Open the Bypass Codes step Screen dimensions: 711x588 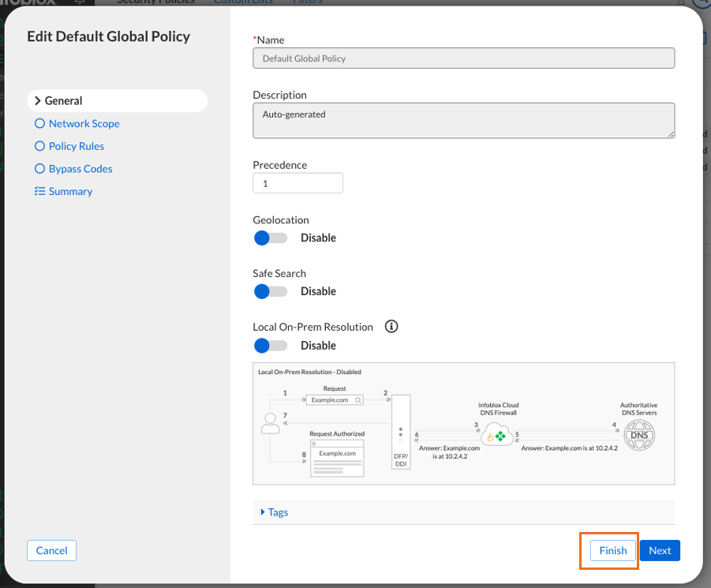tap(80, 169)
